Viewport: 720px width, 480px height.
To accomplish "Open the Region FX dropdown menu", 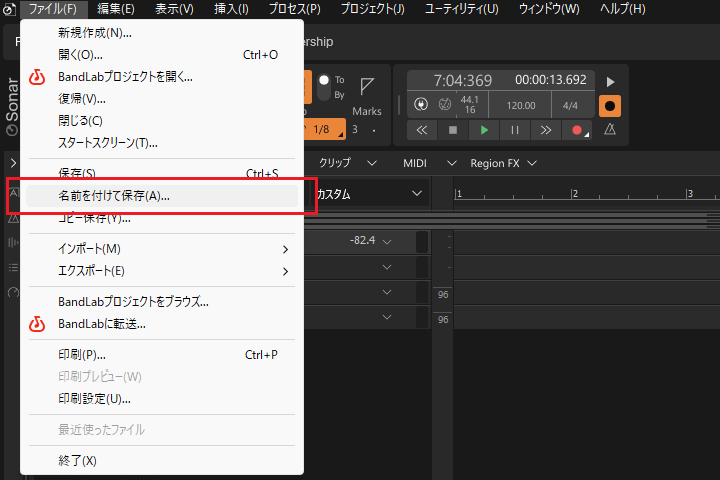I will 504,163.
